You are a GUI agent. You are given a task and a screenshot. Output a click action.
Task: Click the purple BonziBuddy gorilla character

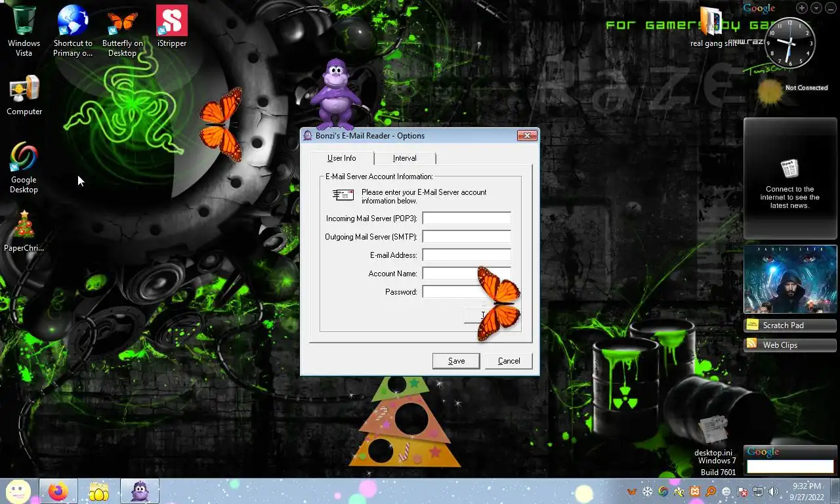click(336, 93)
